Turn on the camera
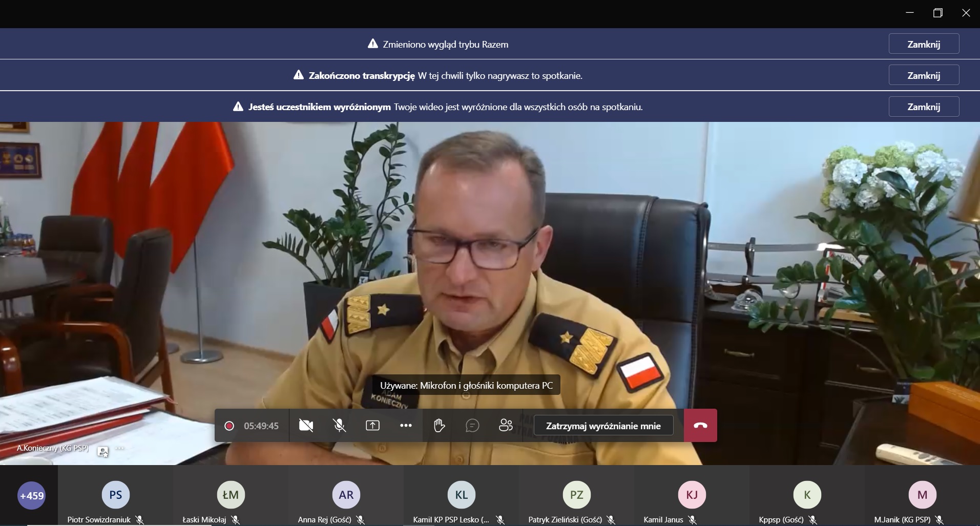The width and height of the screenshot is (980, 526). (306, 426)
